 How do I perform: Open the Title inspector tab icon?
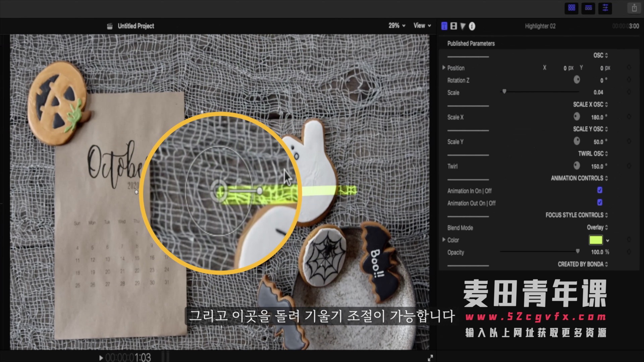pos(444,26)
